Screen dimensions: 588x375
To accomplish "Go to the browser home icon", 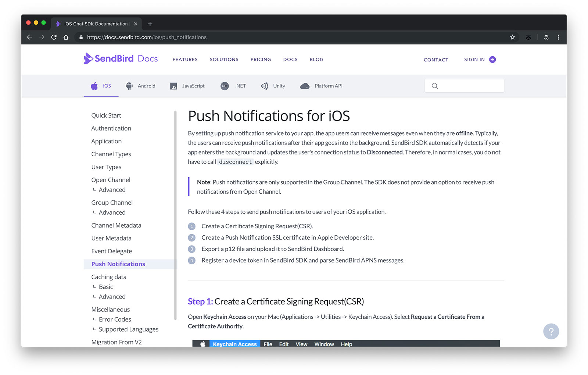I will coord(66,37).
